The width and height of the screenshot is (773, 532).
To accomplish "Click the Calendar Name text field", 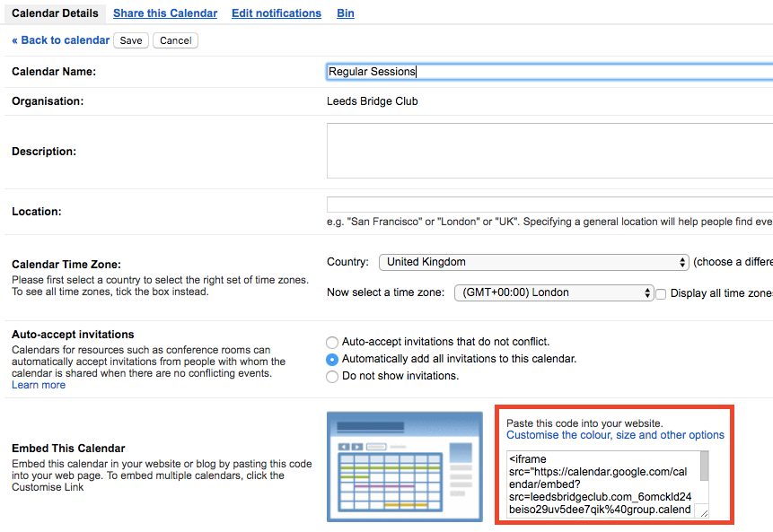I will click(x=549, y=72).
